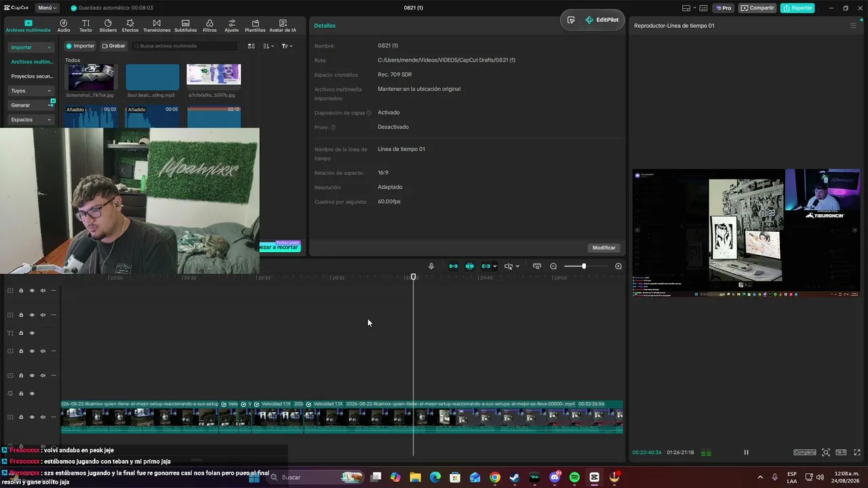Image resolution: width=868 pixels, height=488 pixels.
Task: Zoom in the timeline
Action: click(618, 266)
